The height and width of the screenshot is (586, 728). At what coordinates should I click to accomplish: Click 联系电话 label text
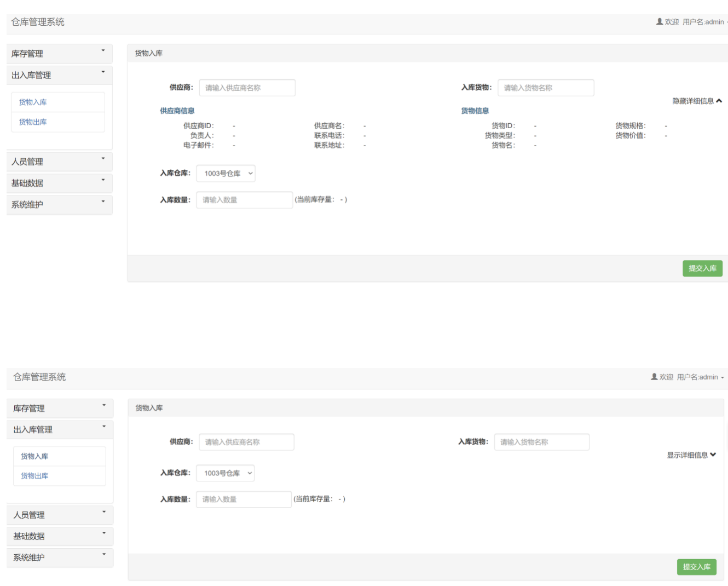[x=330, y=136]
